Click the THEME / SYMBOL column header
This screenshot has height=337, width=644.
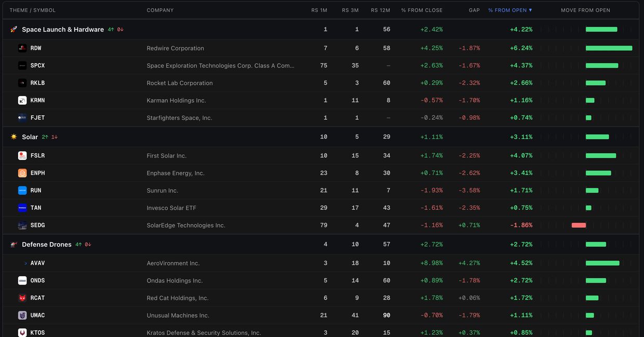pos(33,10)
